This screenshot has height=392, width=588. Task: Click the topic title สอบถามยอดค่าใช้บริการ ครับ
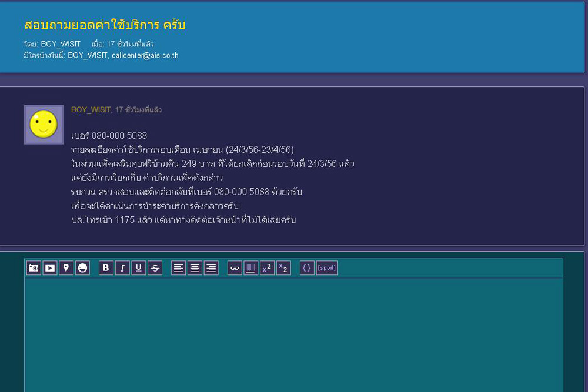(105, 25)
